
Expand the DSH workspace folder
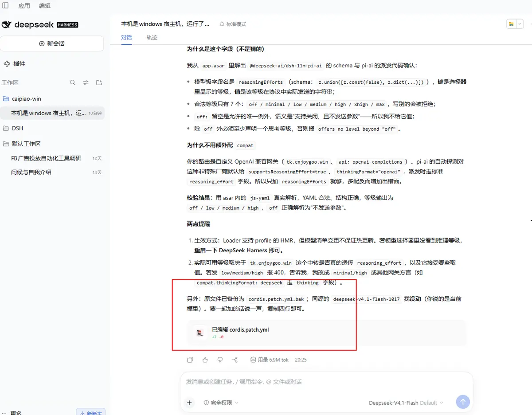13,128
